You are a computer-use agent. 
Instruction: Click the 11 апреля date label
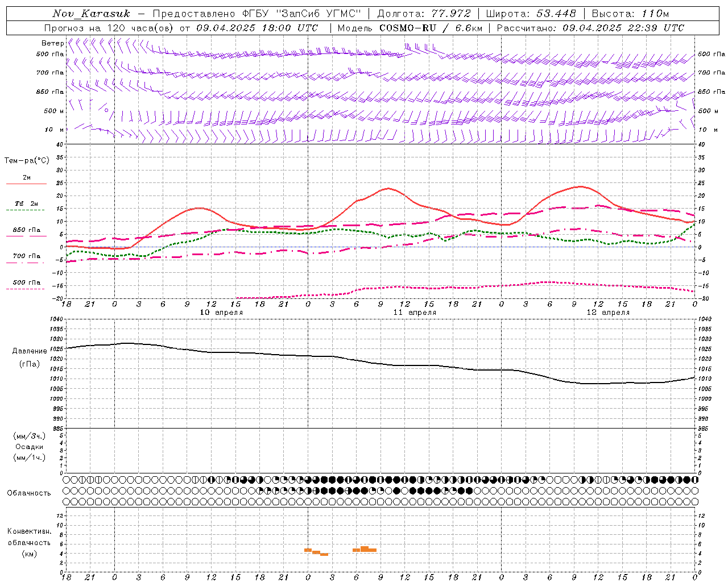point(415,313)
